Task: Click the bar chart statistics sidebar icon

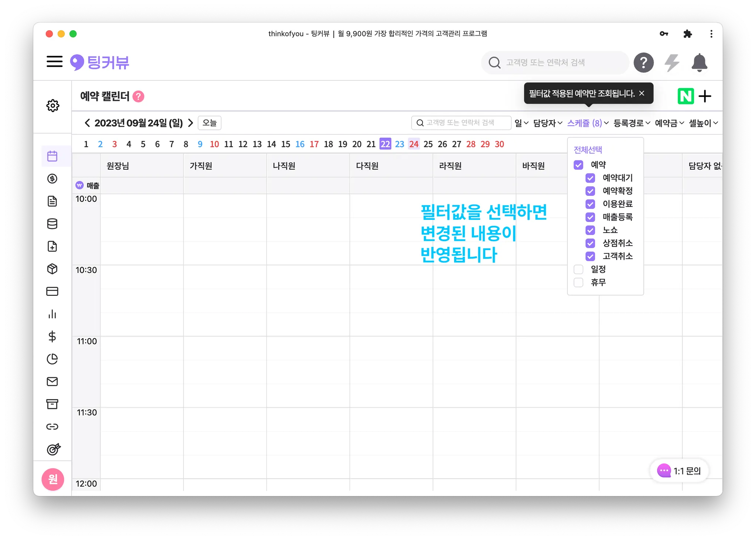Action: point(52,314)
